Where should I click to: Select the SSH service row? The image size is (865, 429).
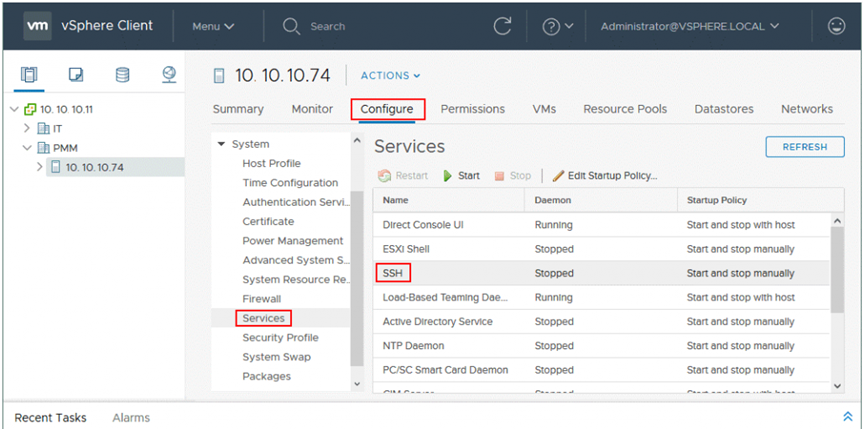(601, 273)
